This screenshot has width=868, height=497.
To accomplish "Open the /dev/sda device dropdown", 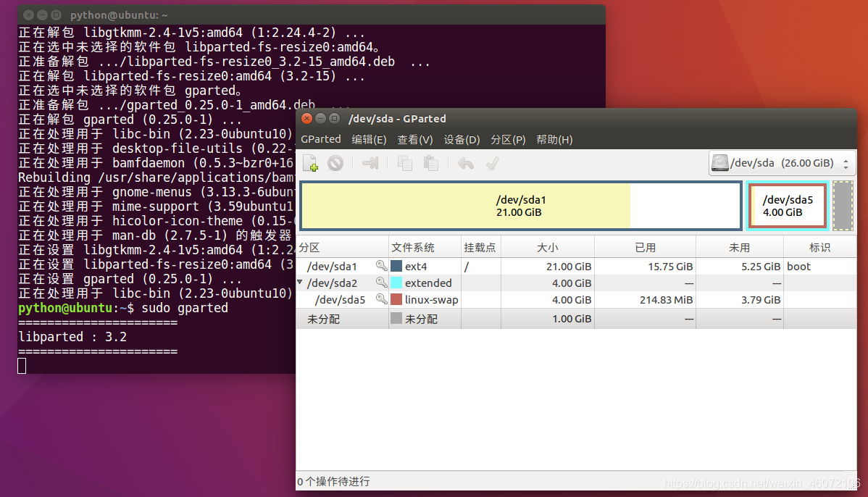I will click(781, 163).
